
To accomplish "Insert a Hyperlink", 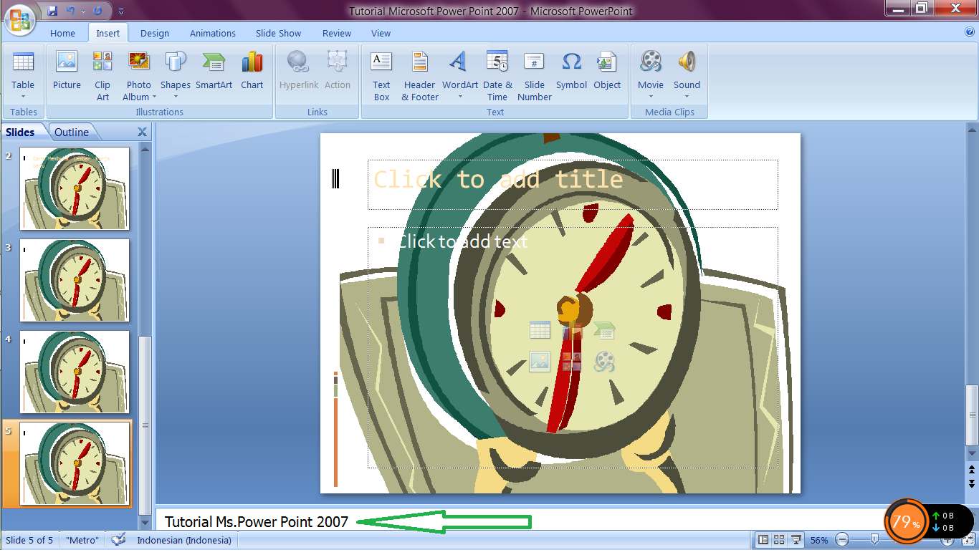I will 298,72.
